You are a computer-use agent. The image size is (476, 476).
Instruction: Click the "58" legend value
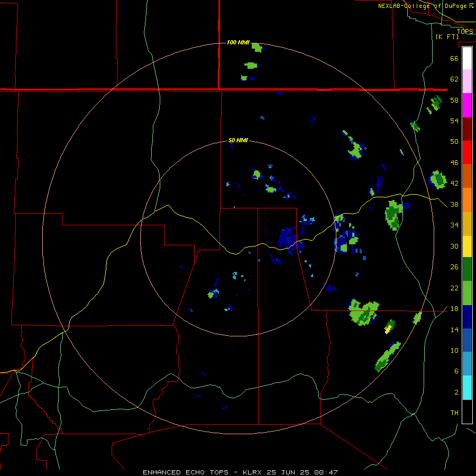[454, 100]
